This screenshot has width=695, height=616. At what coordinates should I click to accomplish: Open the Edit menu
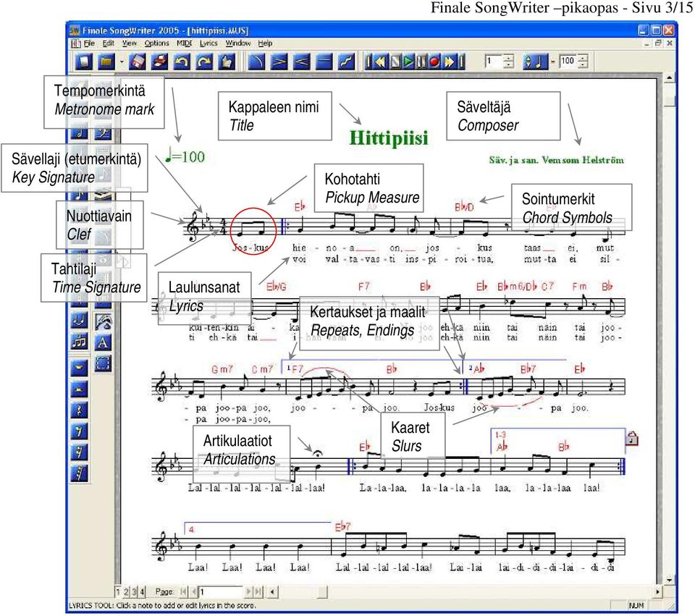click(108, 43)
